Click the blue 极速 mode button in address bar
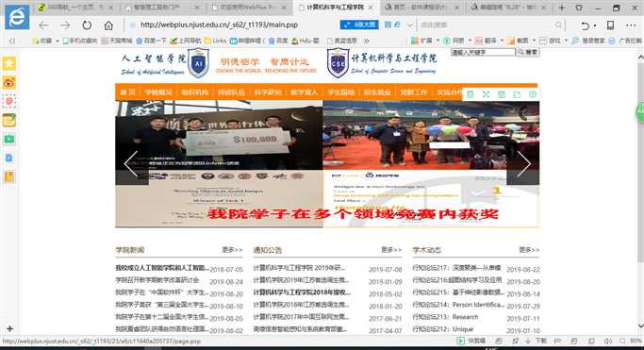This screenshot has height=350, width=644. tap(359, 25)
